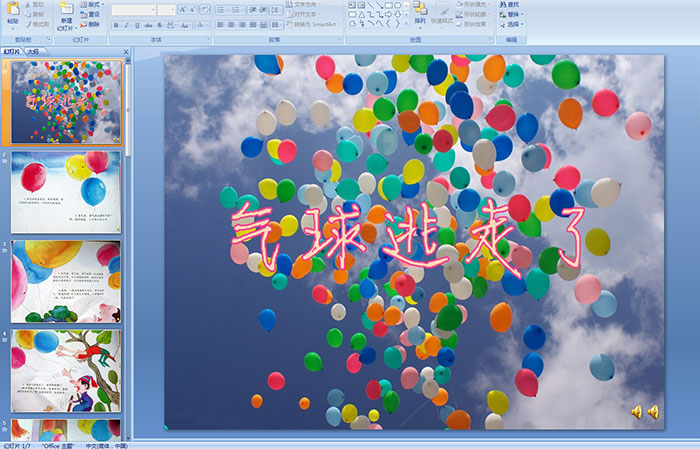This screenshot has width=700, height=449.
Task: Expand the shapes gallery More arrow
Action: coord(406,23)
